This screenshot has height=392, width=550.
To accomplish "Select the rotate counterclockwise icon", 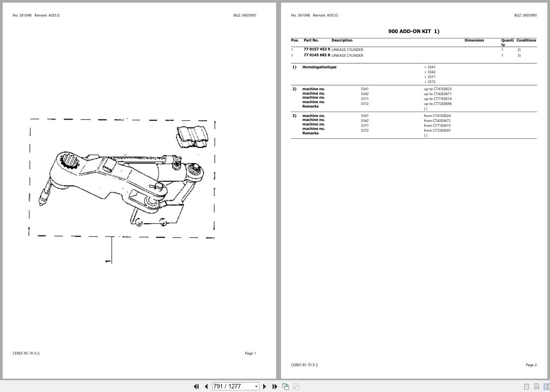I will (x=285, y=386).
